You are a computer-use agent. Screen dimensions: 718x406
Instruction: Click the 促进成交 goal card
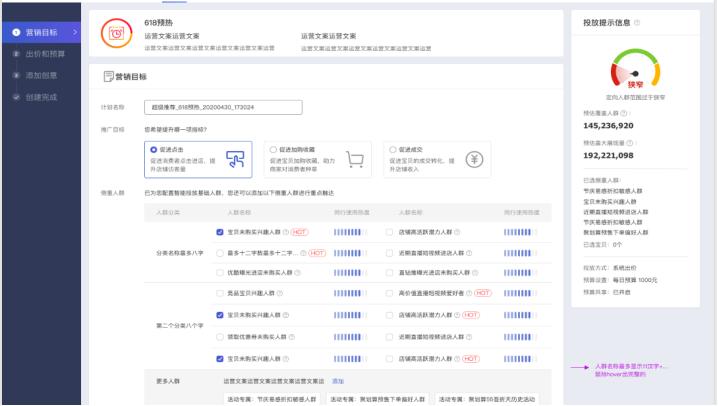437,159
